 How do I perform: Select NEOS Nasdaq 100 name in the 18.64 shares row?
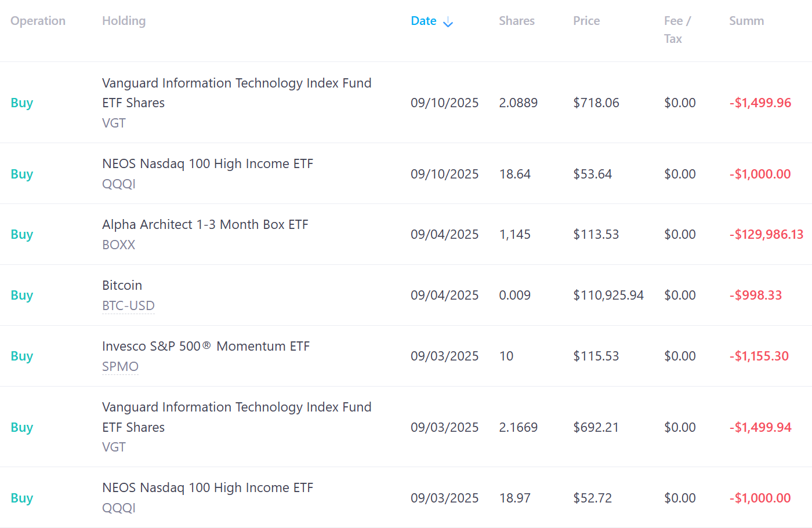[x=207, y=163]
